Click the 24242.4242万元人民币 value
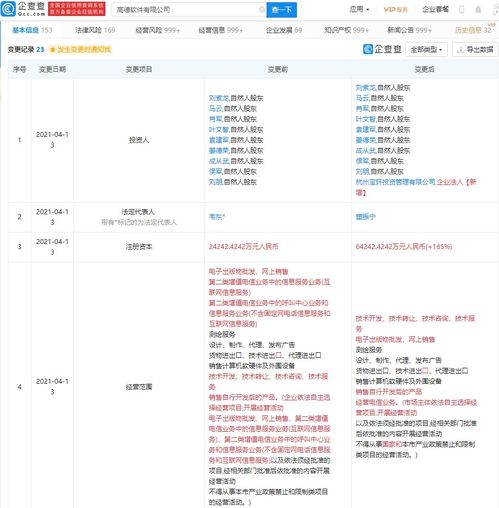499x508 pixels. (244, 247)
